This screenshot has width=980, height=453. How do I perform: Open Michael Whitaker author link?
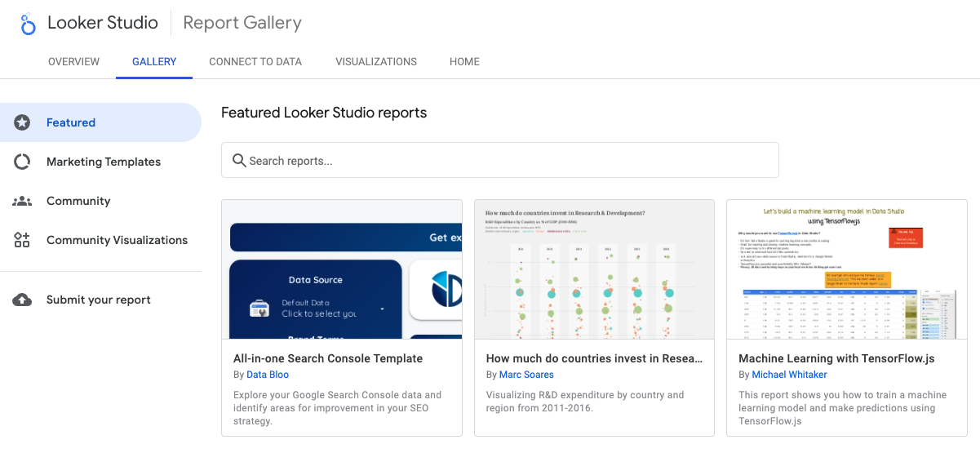(788, 375)
